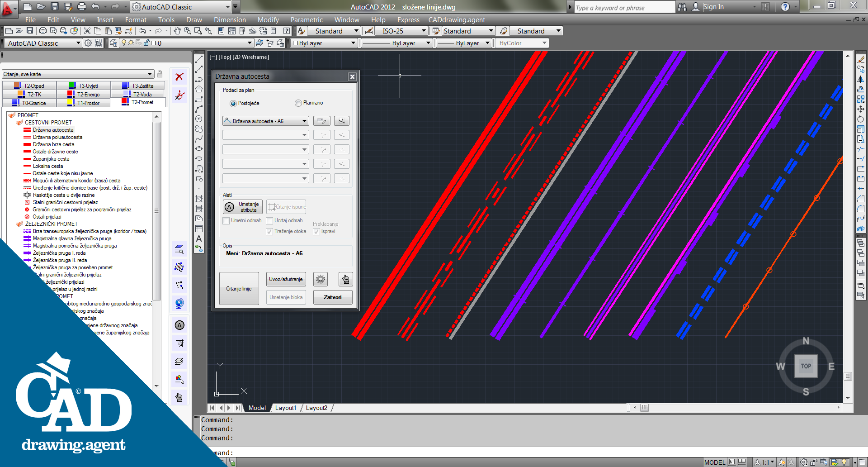Open the ISO-25 dimension style dropdown

tap(401, 31)
